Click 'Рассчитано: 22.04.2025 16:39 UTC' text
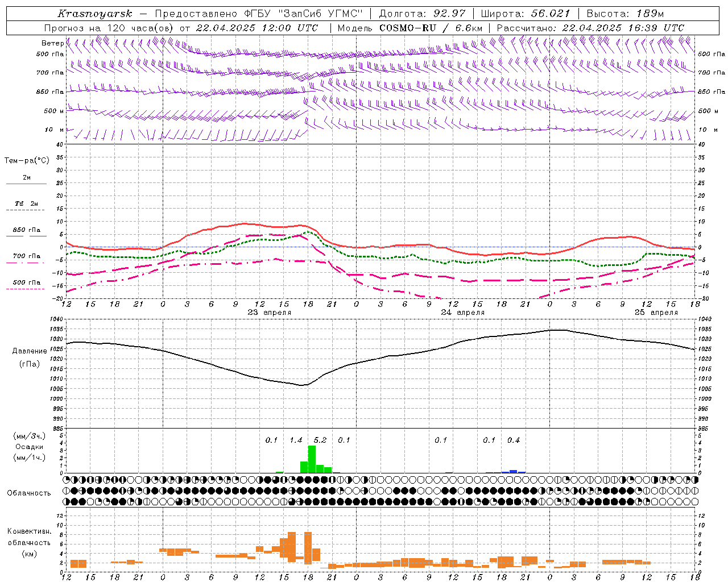Image resolution: width=728 pixels, height=582 pixels. pos(590,28)
